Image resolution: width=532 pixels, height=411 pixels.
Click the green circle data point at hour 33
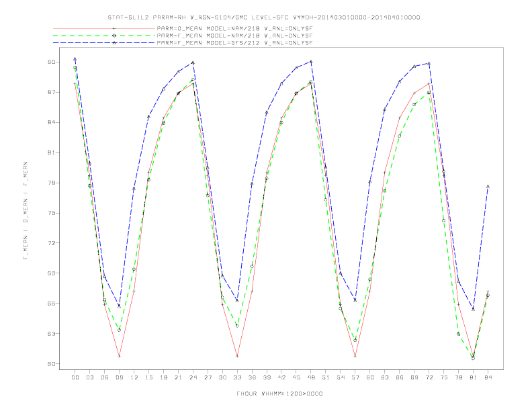tap(237, 326)
